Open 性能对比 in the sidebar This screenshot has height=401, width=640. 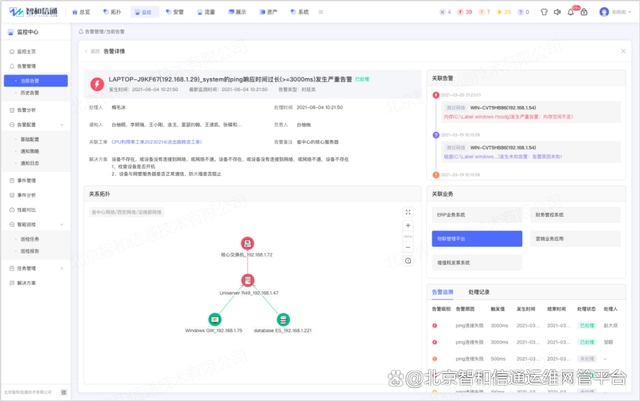27,210
